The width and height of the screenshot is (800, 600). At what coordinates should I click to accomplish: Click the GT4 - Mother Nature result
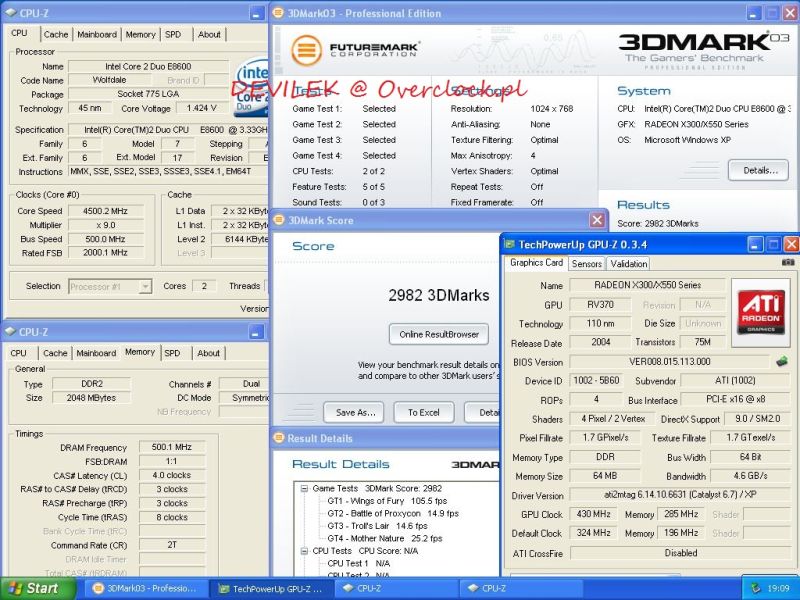tap(385, 538)
